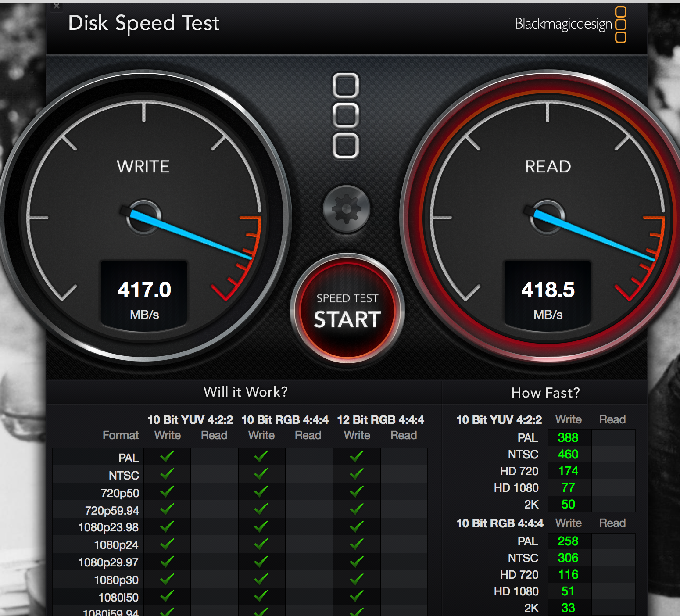
Task: Click the Format column header
Action: coord(121,435)
